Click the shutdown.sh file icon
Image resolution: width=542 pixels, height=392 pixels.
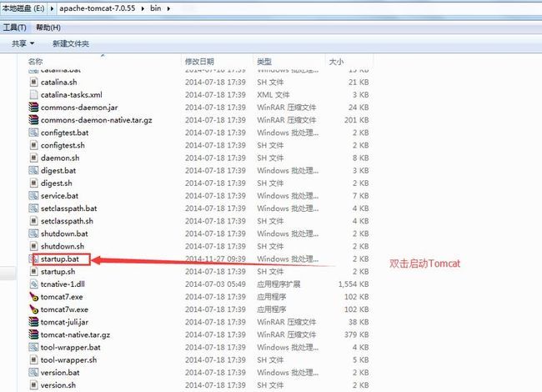tap(33, 246)
